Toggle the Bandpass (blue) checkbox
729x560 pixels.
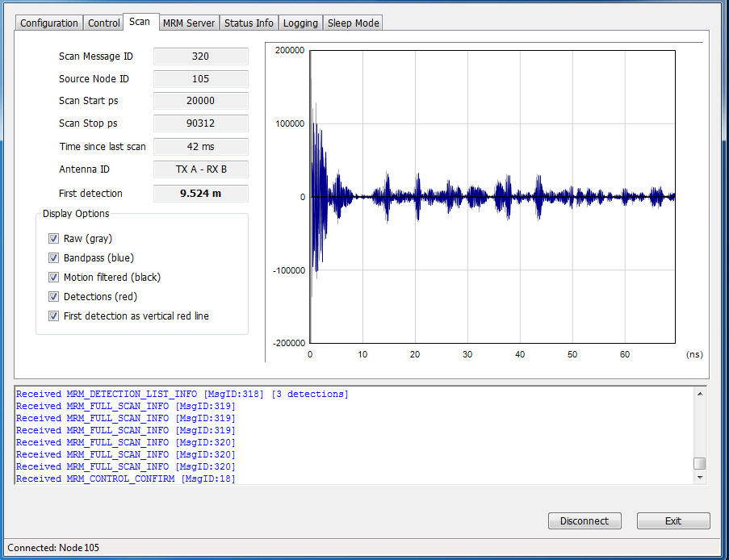(54, 258)
